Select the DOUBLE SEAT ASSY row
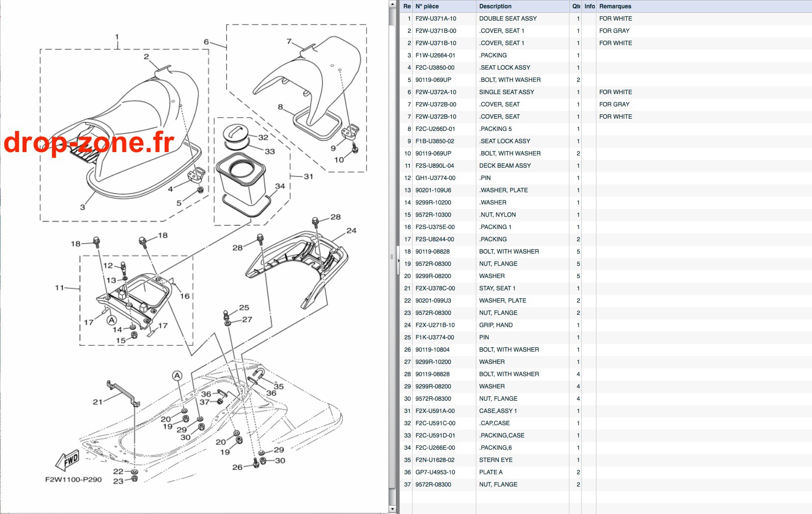812x514 pixels. (x=606, y=19)
